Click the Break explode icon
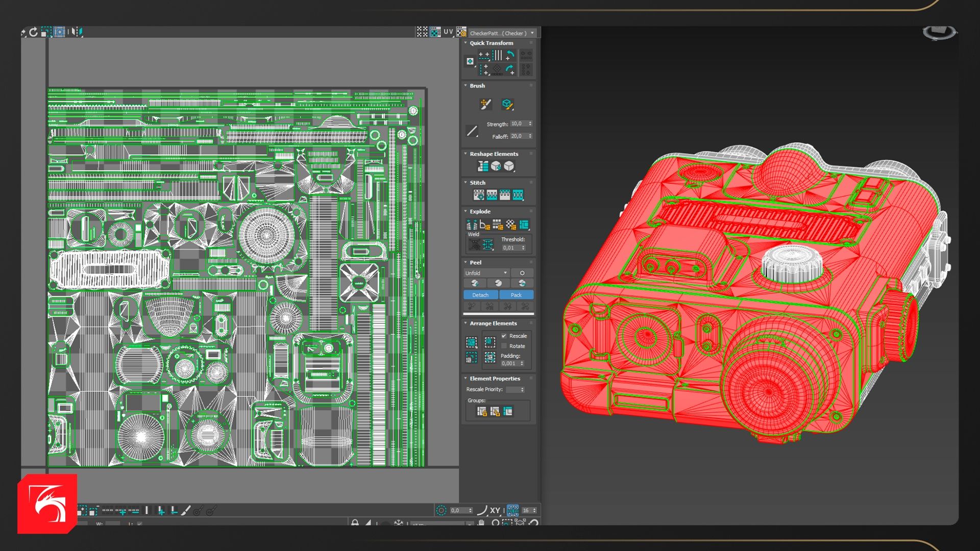Image resolution: width=980 pixels, height=551 pixels. click(x=472, y=224)
